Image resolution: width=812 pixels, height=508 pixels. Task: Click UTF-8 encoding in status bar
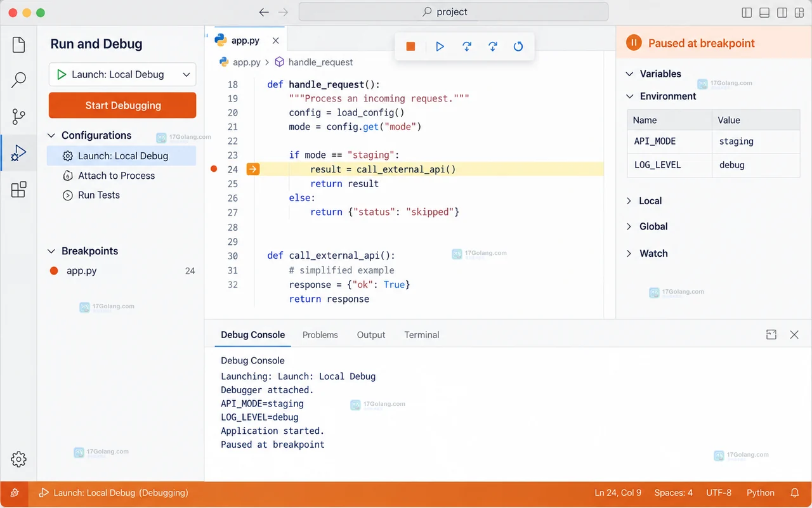point(719,493)
